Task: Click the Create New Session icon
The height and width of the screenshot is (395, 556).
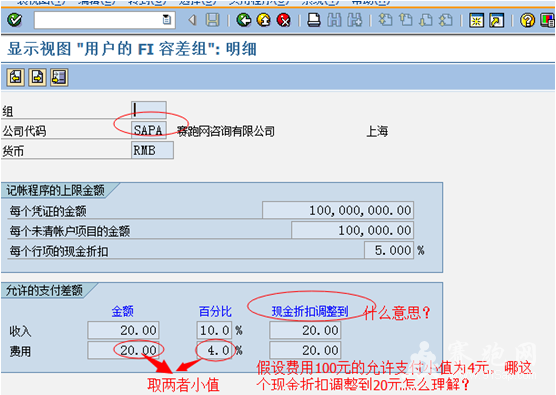Action: pyautogui.click(x=476, y=20)
